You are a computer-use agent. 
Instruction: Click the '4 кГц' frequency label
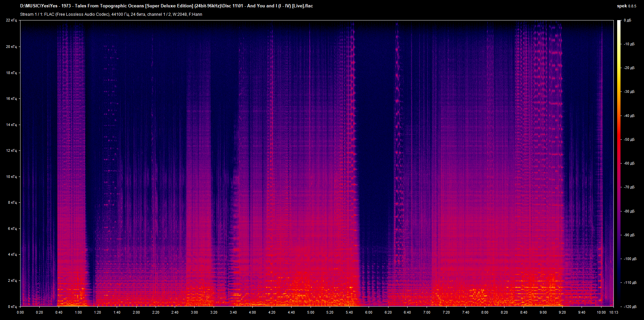[x=12, y=254]
